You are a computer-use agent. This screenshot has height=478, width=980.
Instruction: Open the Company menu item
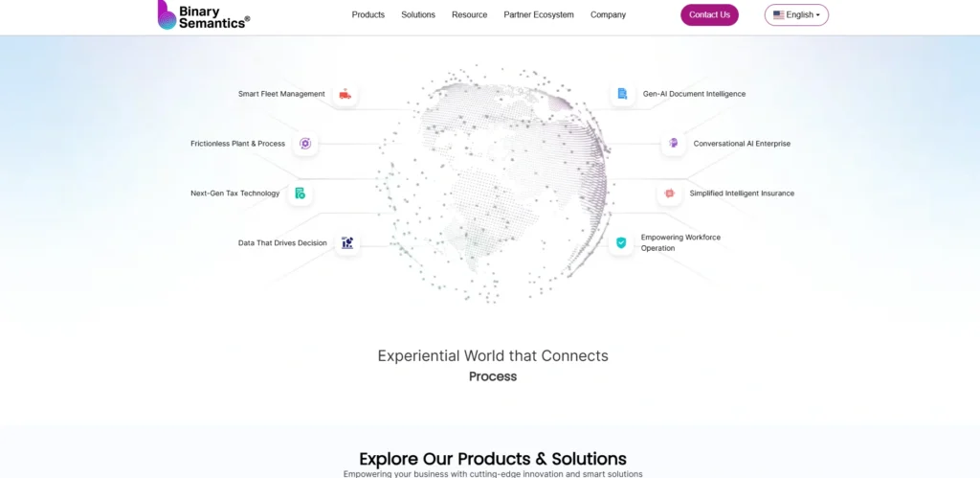608,15
